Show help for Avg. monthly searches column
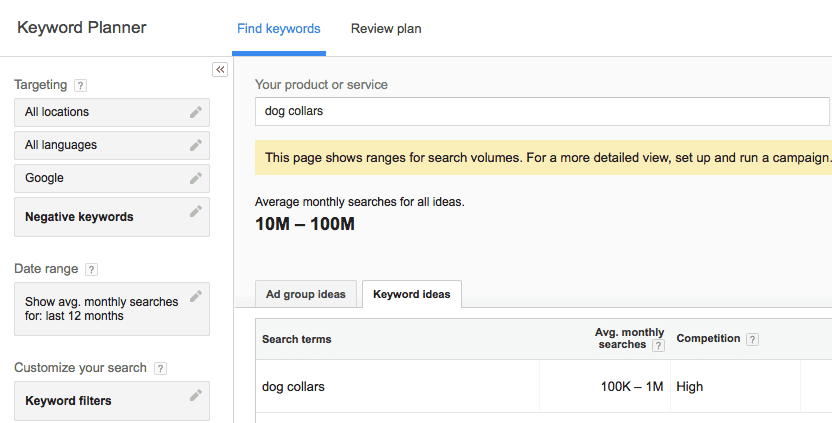This screenshot has height=423, width=832. [x=658, y=345]
